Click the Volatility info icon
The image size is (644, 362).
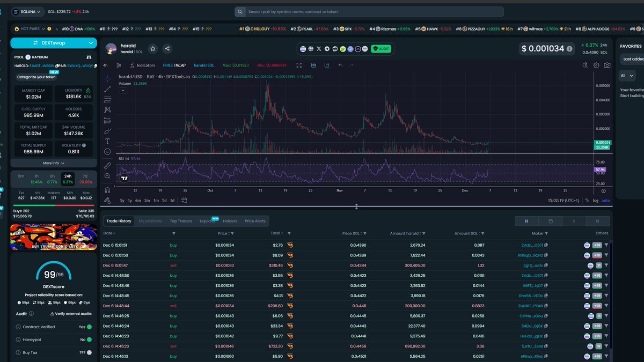pyautogui.click(x=84, y=145)
